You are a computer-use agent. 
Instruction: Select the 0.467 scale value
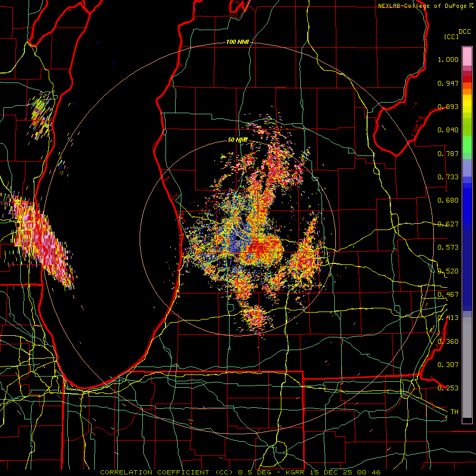coord(448,295)
